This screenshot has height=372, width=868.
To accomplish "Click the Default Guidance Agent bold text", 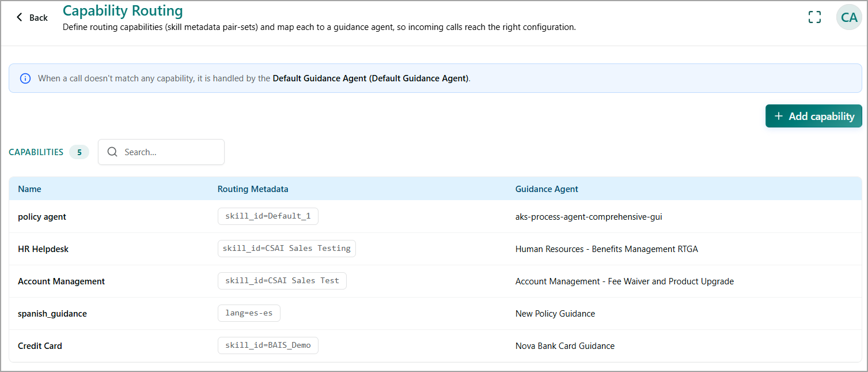I will pyautogui.click(x=371, y=78).
